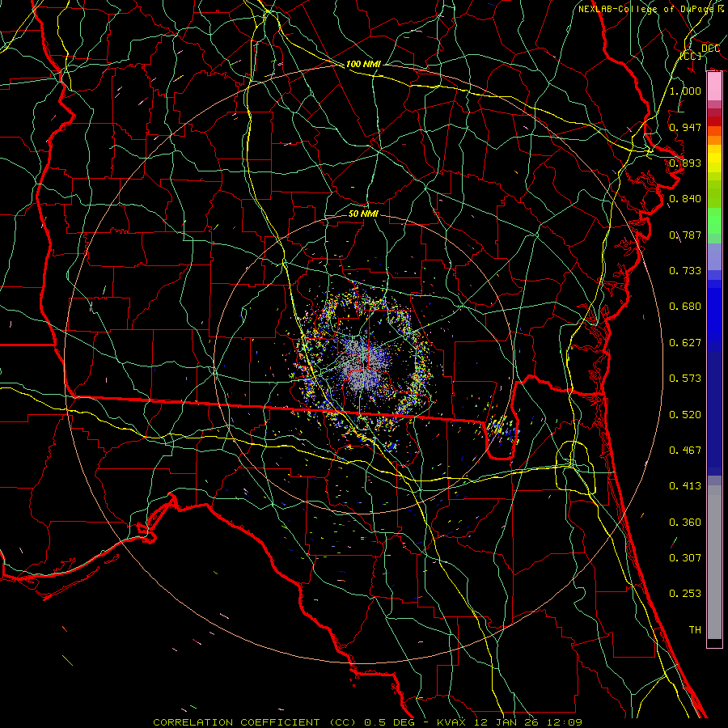This screenshot has width=728, height=728.
Task: Click the 0.520 scale value
Action: point(685,415)
